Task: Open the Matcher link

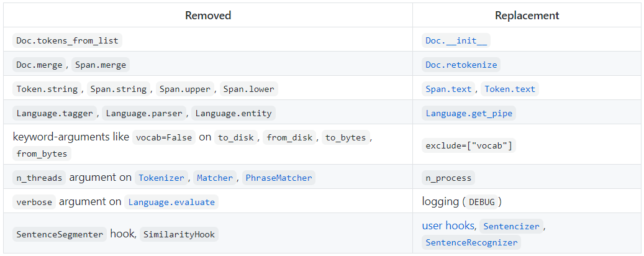Action: coord(215,178)
